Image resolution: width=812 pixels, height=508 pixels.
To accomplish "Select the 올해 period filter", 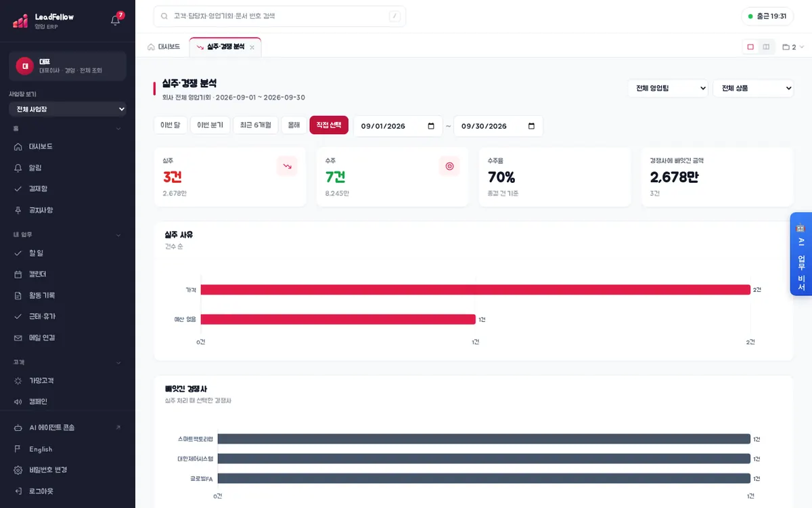I will 294,125.
